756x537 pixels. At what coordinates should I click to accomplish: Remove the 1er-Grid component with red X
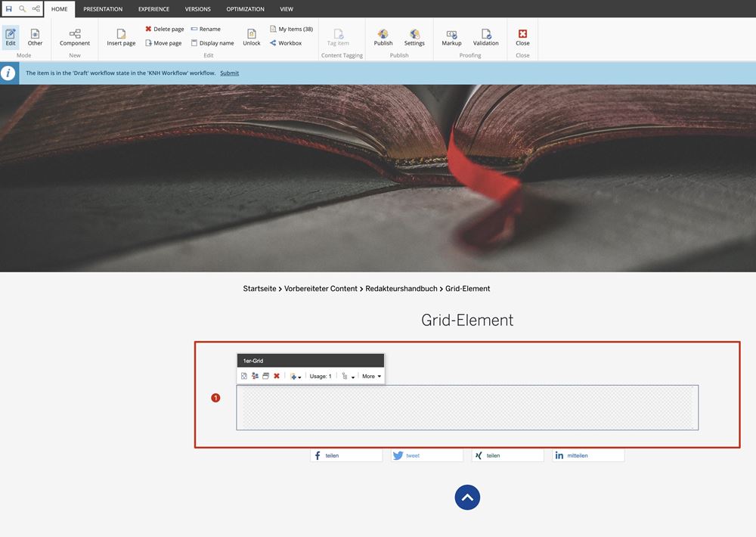click(x=277, y=376)
